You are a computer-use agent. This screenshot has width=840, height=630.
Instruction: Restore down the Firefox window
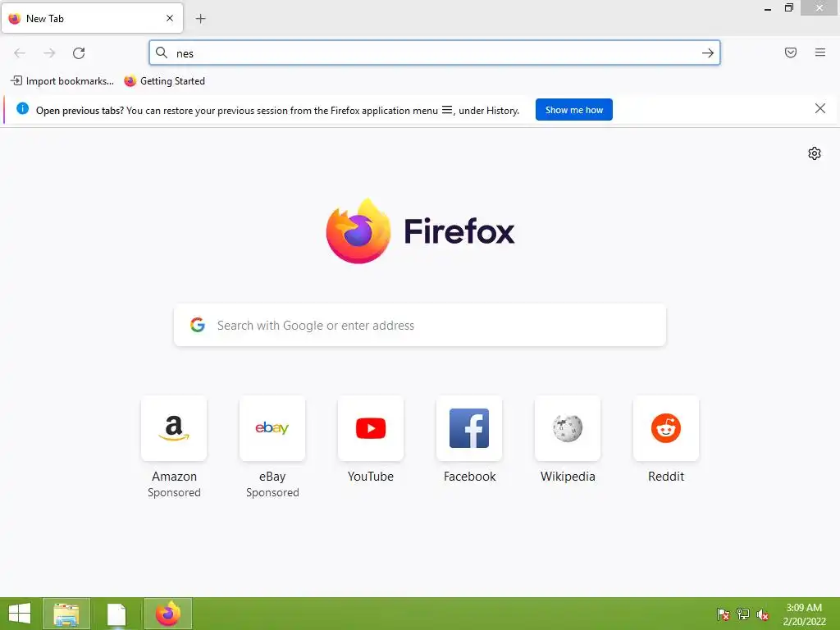click(788, 8)
